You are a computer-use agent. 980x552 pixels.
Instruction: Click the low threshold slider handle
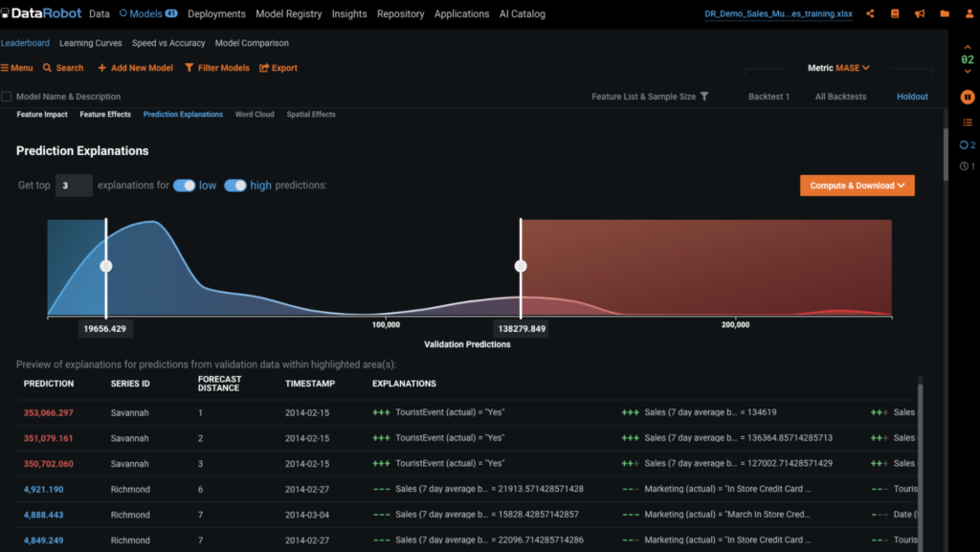pos(106,267)
